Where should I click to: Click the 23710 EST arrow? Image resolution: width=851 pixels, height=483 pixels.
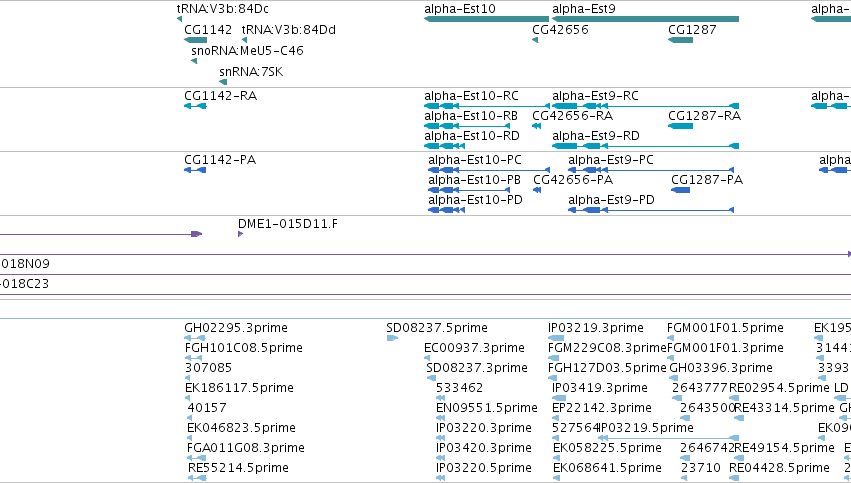click(684, 478)
